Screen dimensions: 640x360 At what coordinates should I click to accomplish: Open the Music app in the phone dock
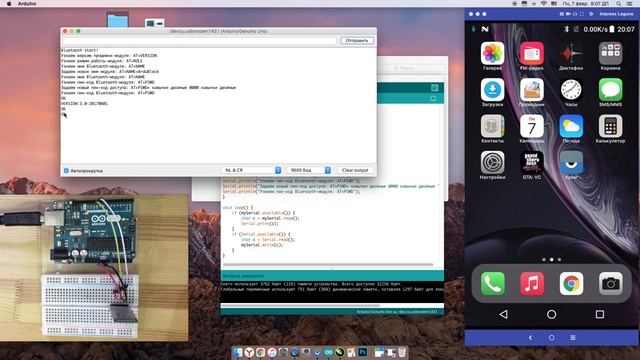pyautogui.click(x=532, y=283)
